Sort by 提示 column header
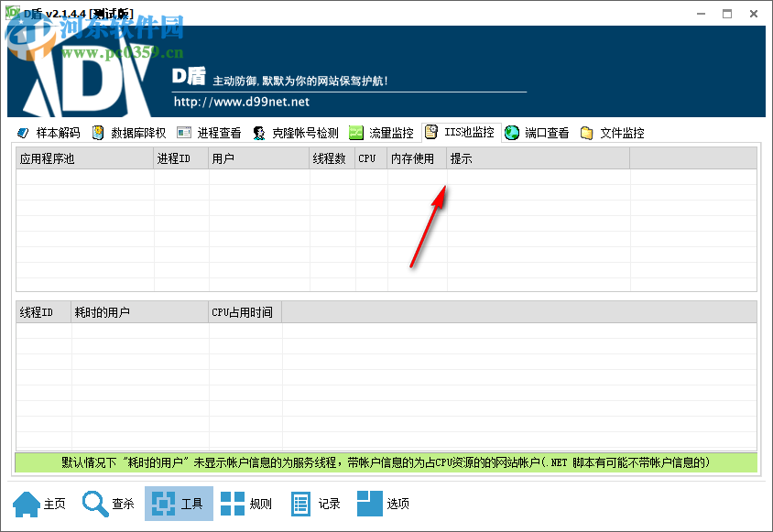 click(539, 158)
